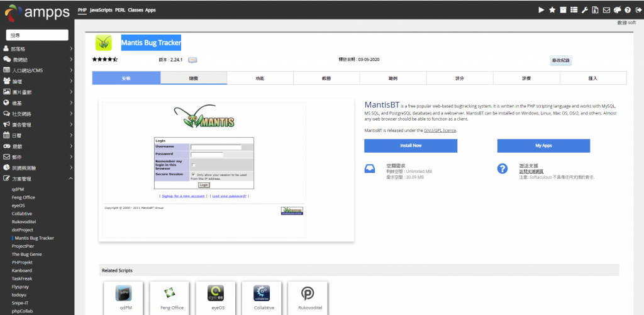Switch to the 評分 tab
644x315 pixels.
click(460, 78)
